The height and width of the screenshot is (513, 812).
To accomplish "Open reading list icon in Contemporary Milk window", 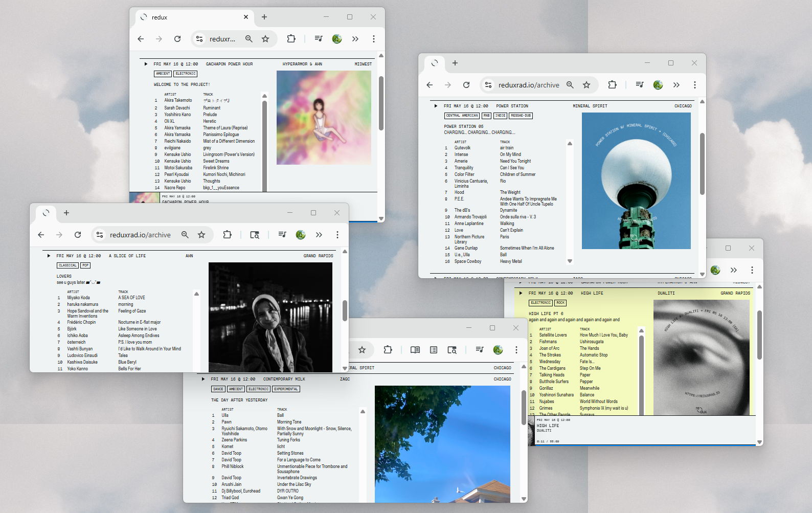I will point(434,350).
